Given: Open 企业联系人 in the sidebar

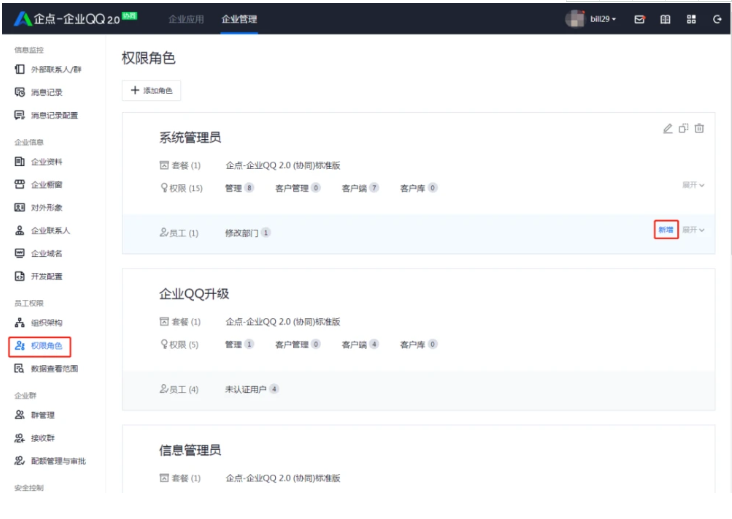Looking at the screenshot, I should tap(42, 231).
